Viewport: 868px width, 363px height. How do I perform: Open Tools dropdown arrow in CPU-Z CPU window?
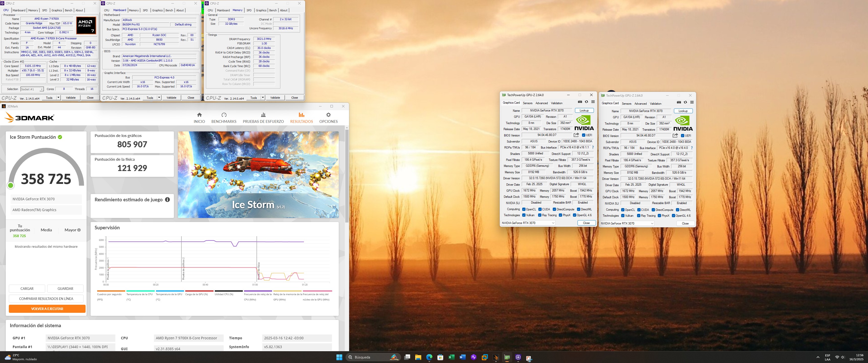coord(58,98)
